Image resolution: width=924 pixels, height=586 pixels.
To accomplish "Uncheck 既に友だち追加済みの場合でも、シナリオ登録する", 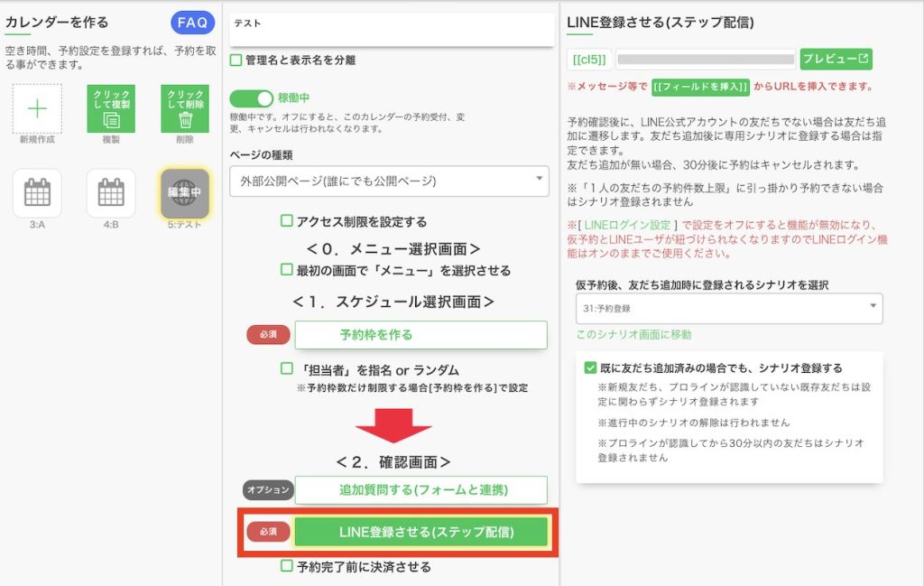I will (591, 367).
